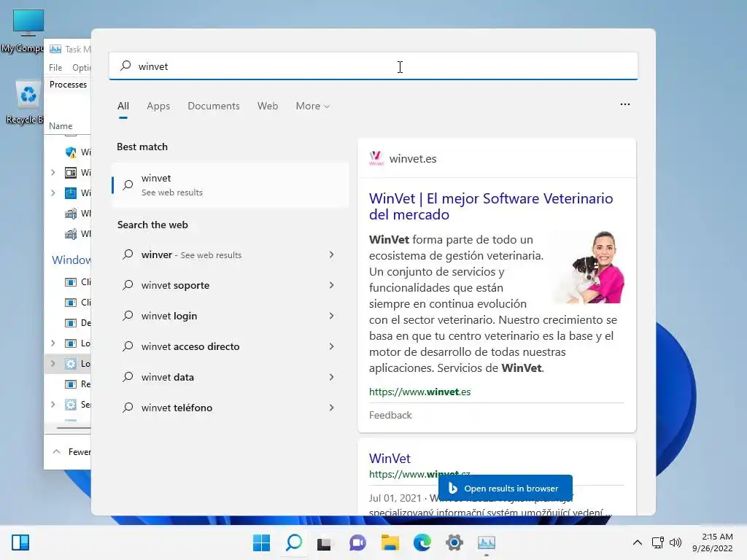
Task: Click the volume speaker tray icon
Action: (675, 542)
